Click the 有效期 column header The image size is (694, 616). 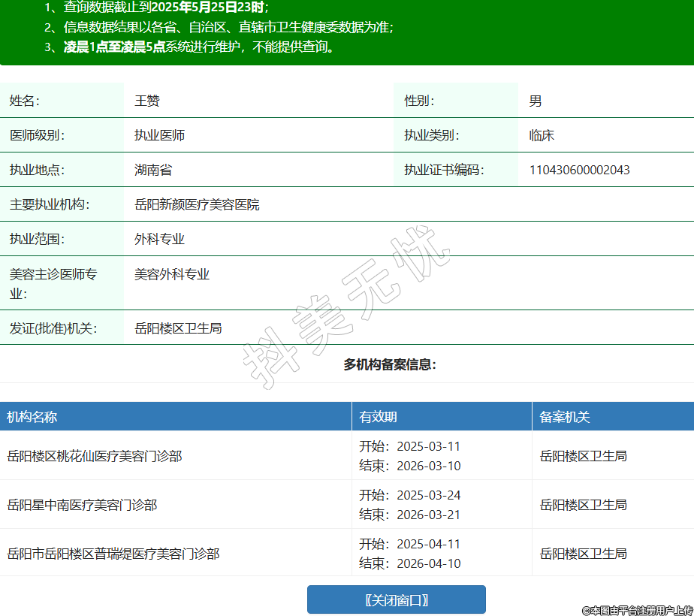coord(378,417)
